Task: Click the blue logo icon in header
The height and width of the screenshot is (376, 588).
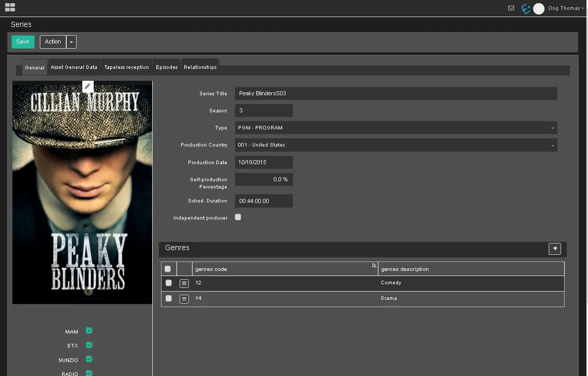Action: click(526, 8)
